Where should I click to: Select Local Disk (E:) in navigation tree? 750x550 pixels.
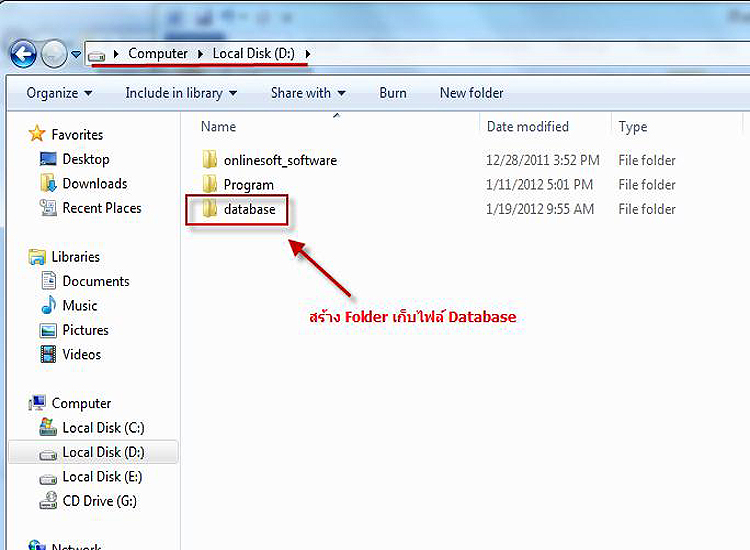[x=102, y=477]
